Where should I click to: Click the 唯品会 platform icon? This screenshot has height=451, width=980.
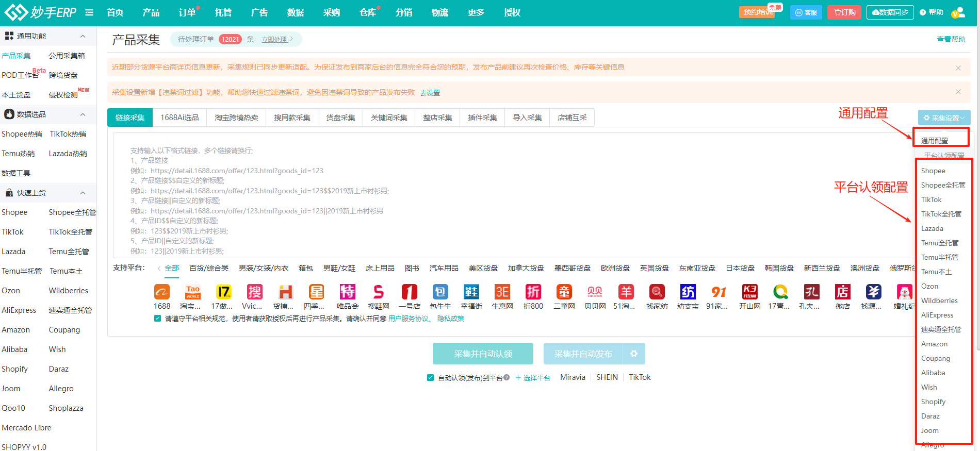pos(348,292)
